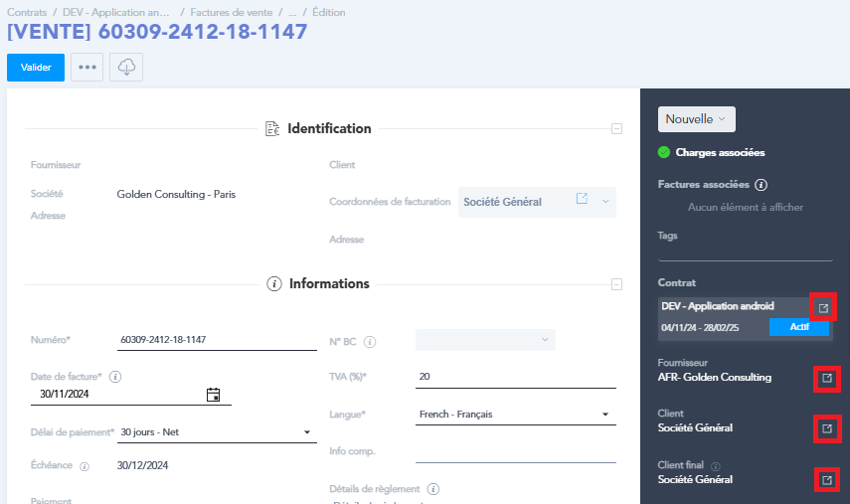Click the N° BC info icon
Screen dimensions: 850x504
coord(370,342)
